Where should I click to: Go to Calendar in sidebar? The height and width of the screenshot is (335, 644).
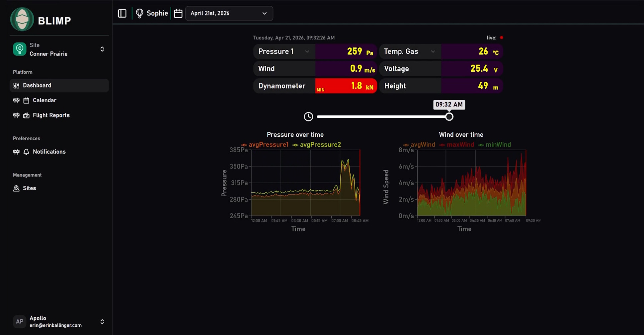[59, 100]
